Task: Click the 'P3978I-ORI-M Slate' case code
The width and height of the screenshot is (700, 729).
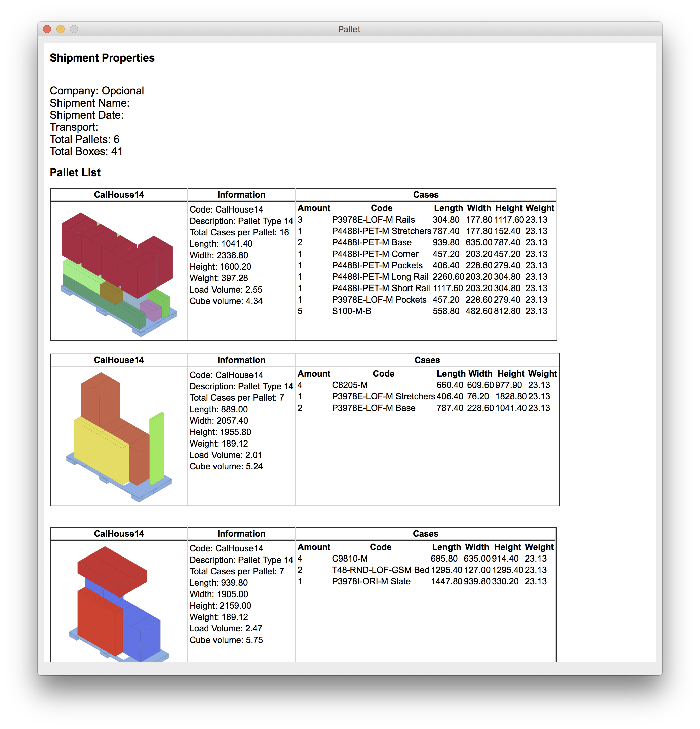Action: 371,581
